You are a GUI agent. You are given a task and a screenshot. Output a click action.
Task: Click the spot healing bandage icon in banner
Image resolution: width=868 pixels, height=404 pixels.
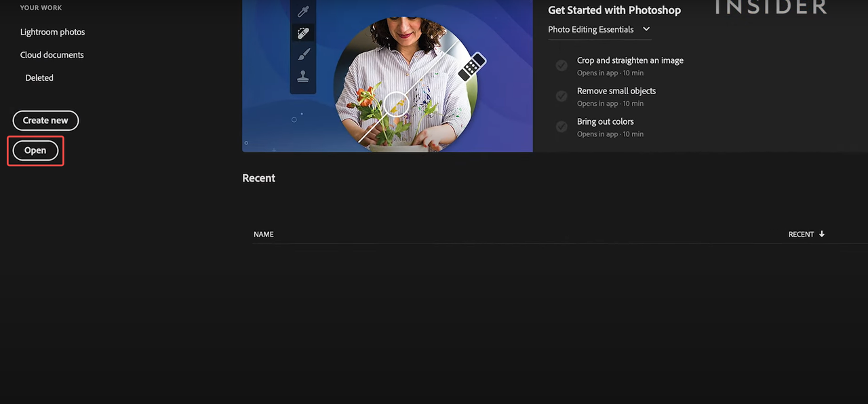click(303, 33)
